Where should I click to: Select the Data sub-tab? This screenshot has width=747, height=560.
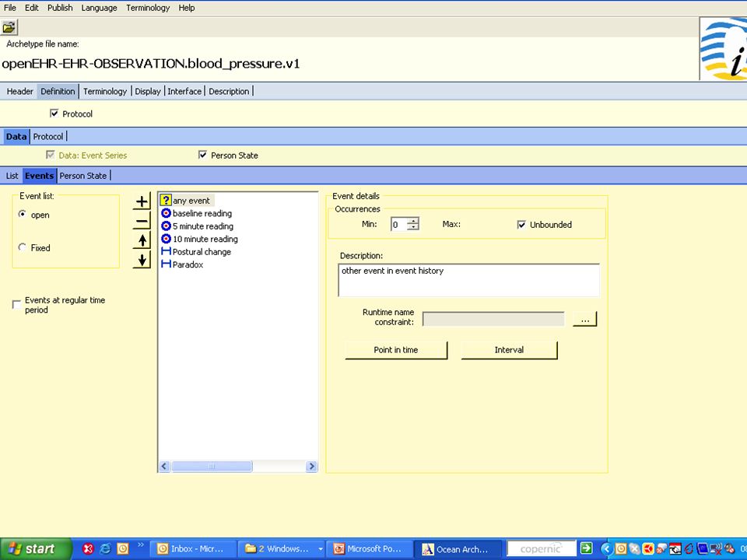pos(16,136)
